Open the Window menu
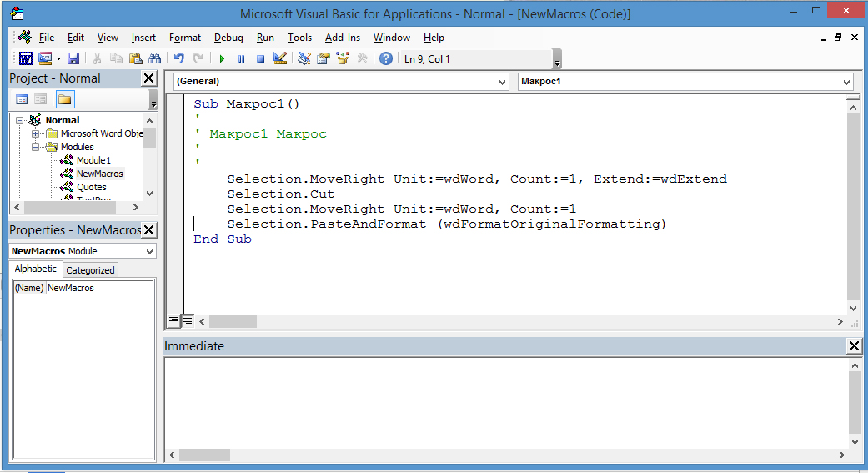The image size is (868, 473). click(391, 38)
